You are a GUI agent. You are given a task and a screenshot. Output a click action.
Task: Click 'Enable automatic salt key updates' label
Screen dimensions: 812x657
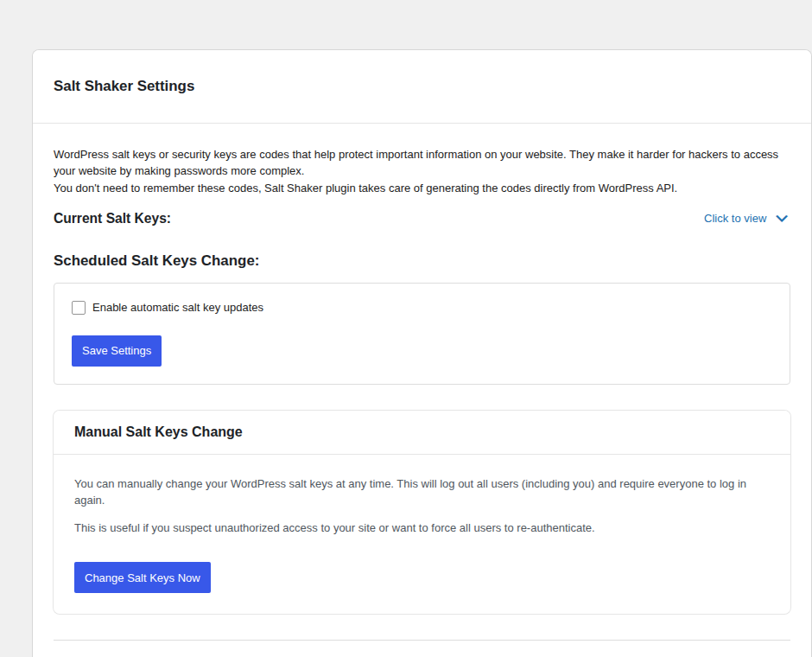tap(178, 308)
